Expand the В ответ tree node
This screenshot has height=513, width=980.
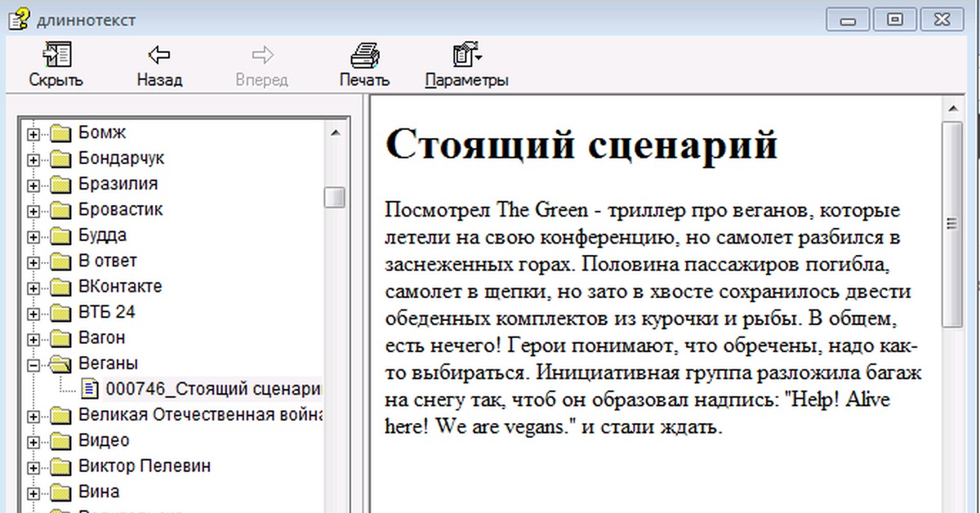pos(33,262)
